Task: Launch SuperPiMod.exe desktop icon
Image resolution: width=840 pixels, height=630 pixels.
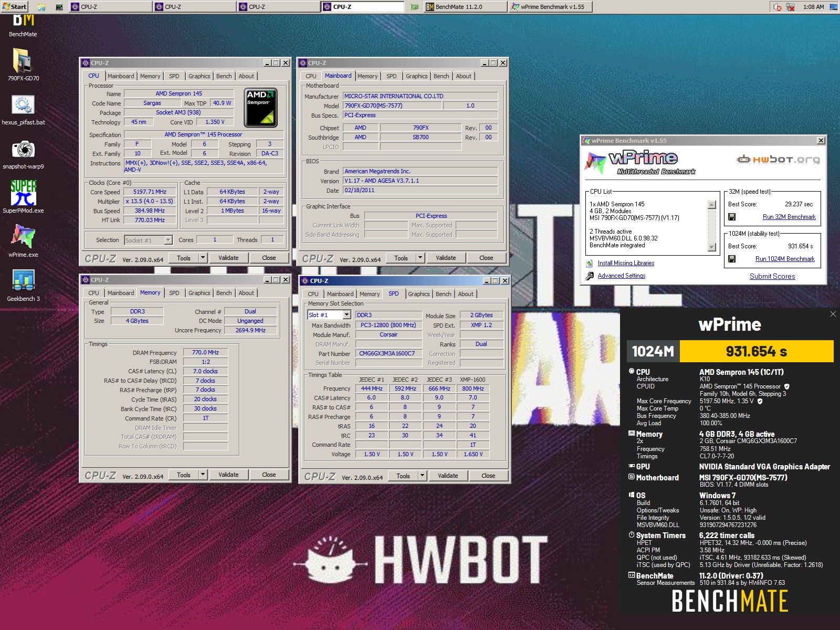Action: point(23,197)
